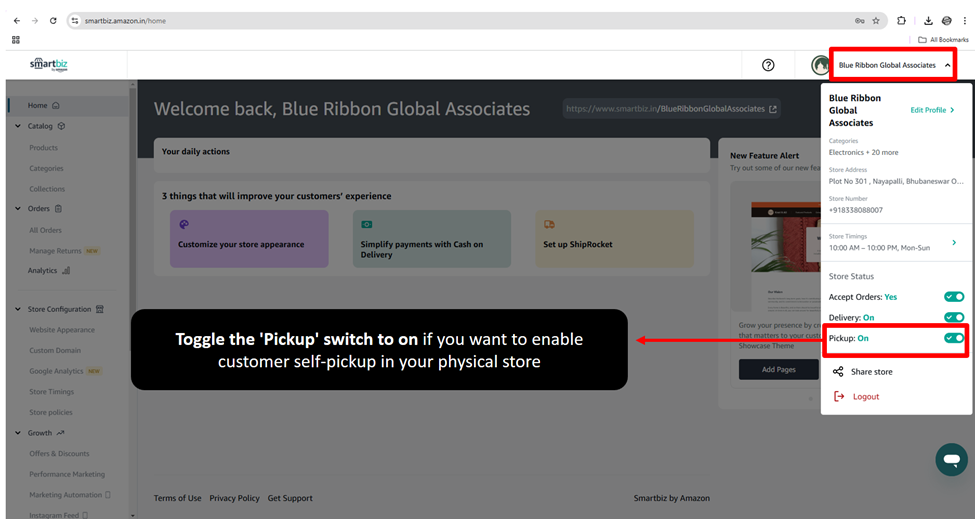Click browser forward arrow
Viewport: 975px width, 519px height.
point(35,21)
